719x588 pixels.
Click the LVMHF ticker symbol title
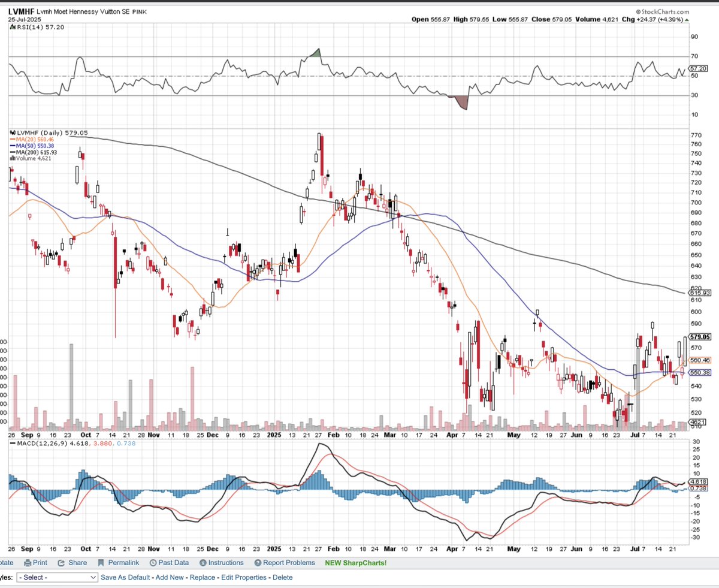point(22,11)
